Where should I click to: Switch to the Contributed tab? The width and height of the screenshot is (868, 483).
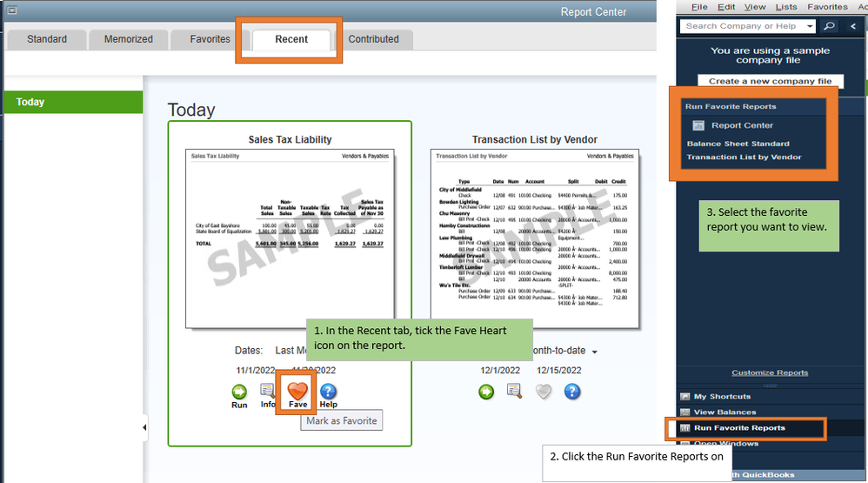click(x=374, y=39)
